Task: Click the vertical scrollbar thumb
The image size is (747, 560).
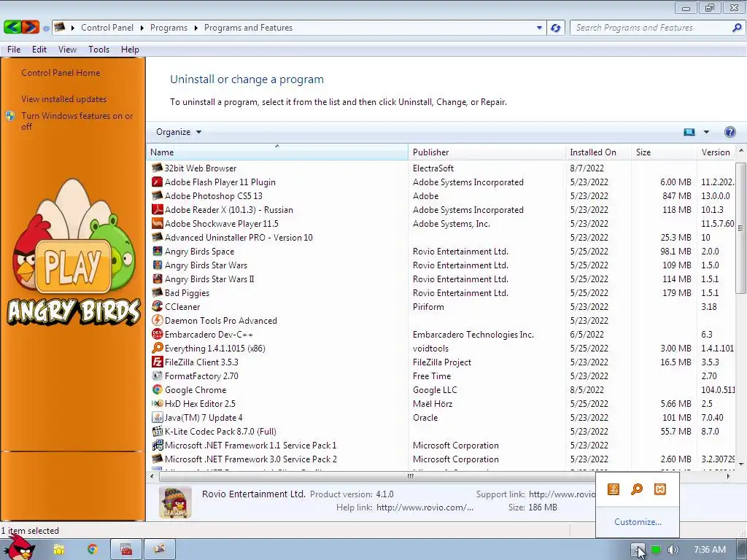Action: pyautogui.click(x=740, y=228)
